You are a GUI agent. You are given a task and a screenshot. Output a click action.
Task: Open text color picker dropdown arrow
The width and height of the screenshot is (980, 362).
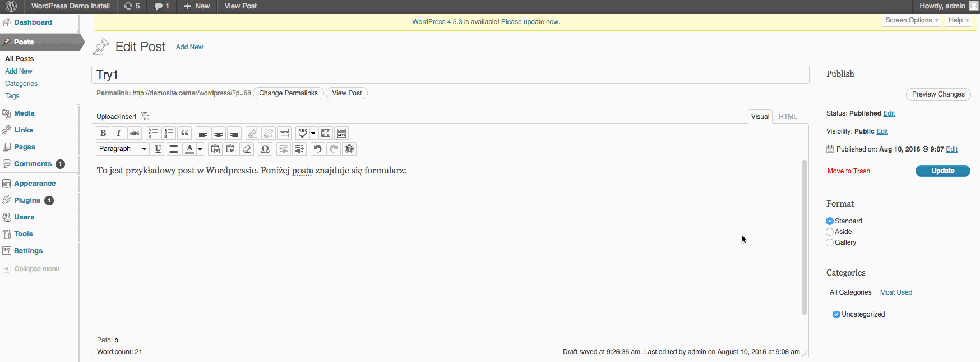pos(200,149)
